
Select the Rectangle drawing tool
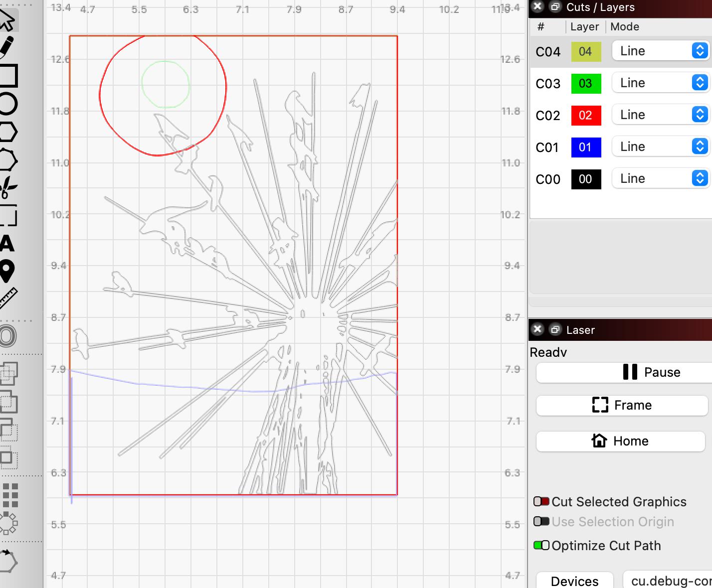tap(8, 75)
